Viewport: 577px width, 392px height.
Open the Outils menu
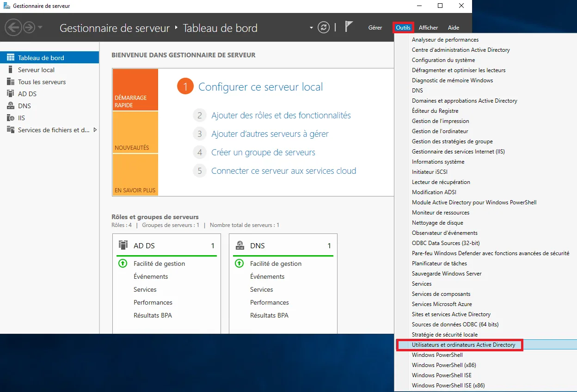403,28
